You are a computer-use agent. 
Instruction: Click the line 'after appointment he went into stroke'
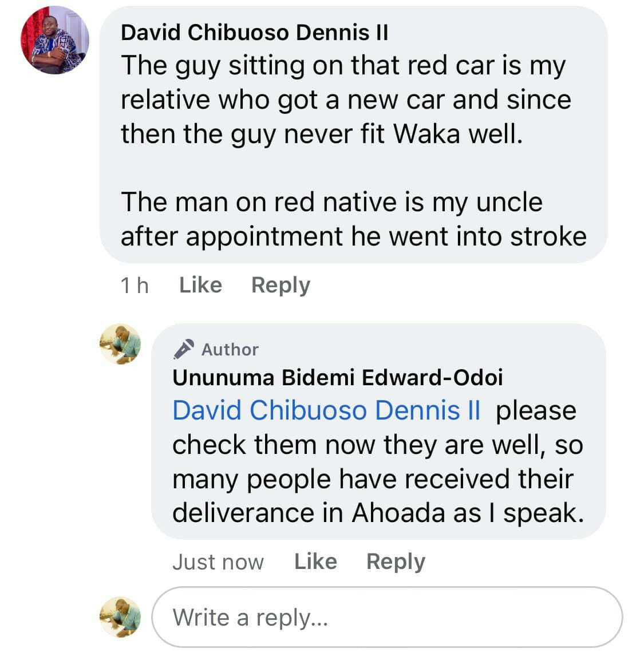coord(353,236)
